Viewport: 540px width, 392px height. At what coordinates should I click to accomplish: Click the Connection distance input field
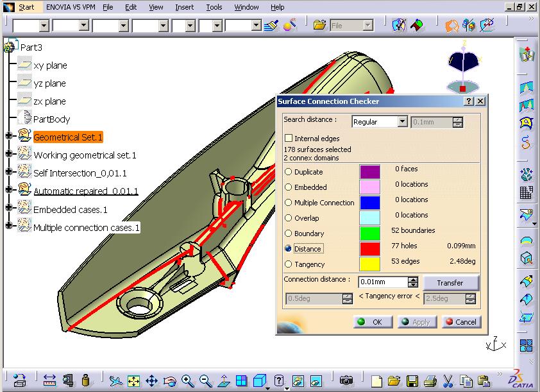383,282
